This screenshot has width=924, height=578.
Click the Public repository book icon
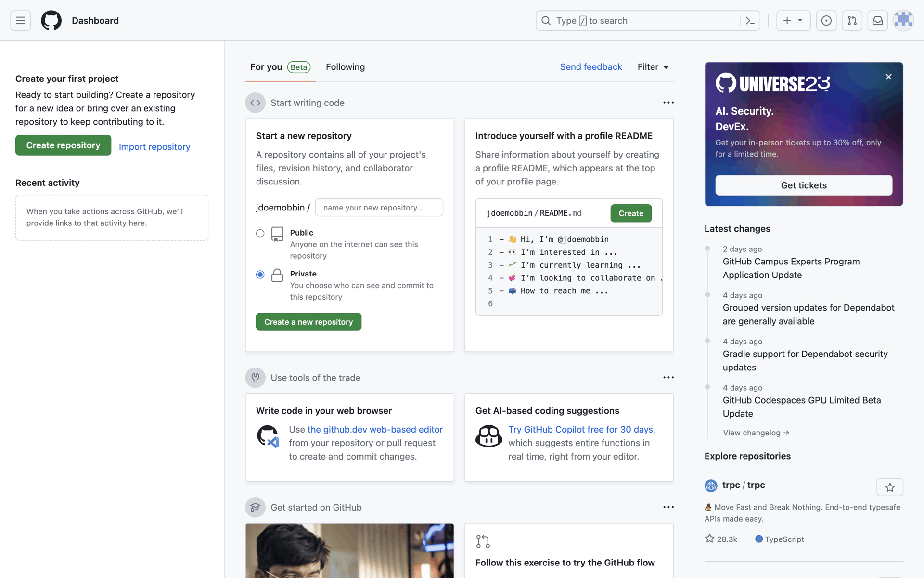277,234
